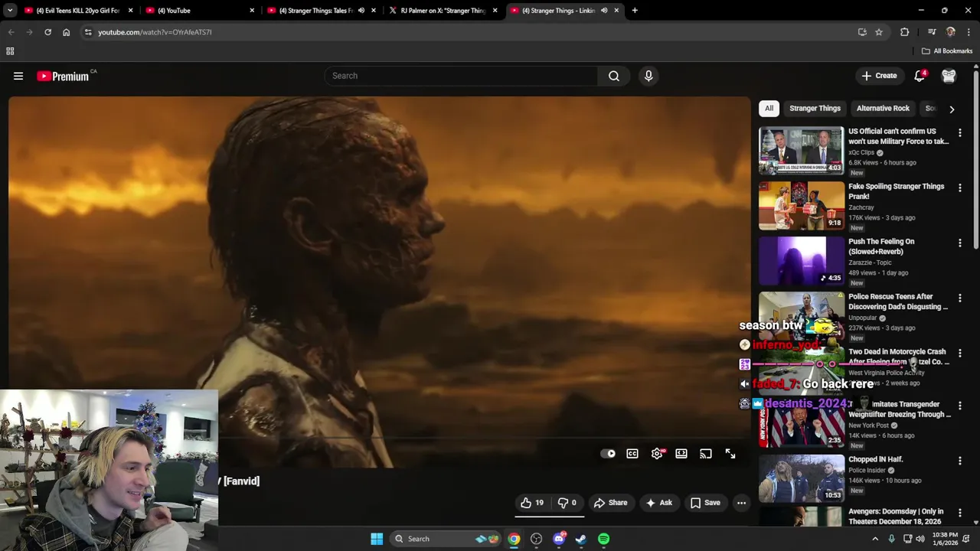
Task: Open Push The Feeling On thumbnail
Action: (802, 261)
